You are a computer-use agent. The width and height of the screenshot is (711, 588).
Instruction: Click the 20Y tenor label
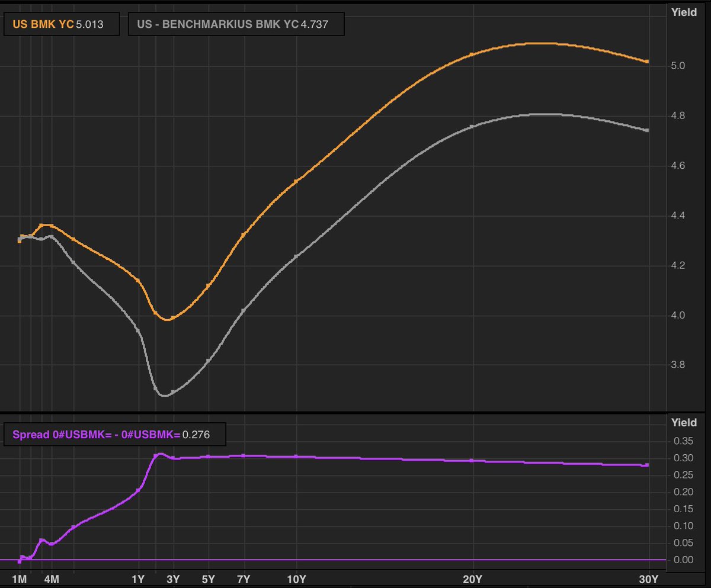click(472, 579)
